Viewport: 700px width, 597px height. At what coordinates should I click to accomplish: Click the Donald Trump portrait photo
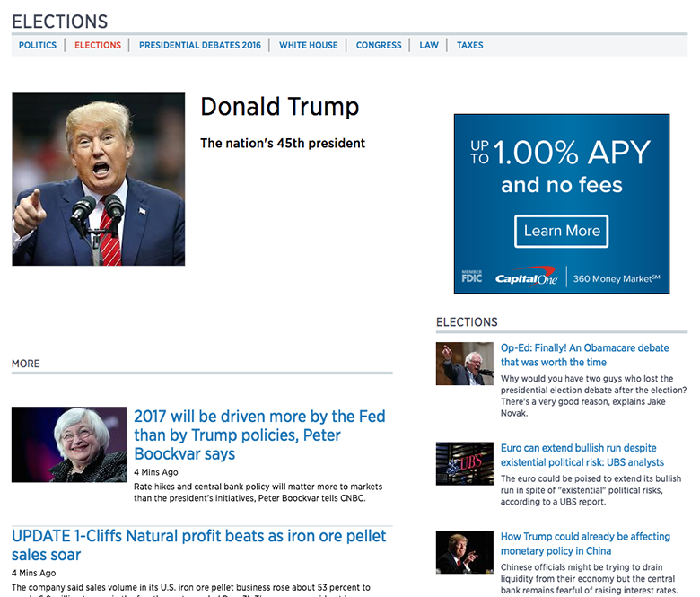(x=99, y=179)
